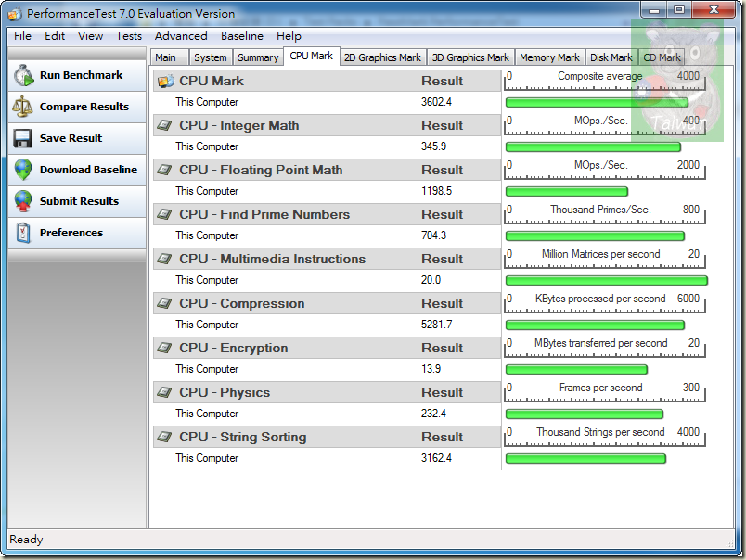Click the chip icon beside CPU - Physics
This screenshot has height=560, width=746.
[164, 392]
